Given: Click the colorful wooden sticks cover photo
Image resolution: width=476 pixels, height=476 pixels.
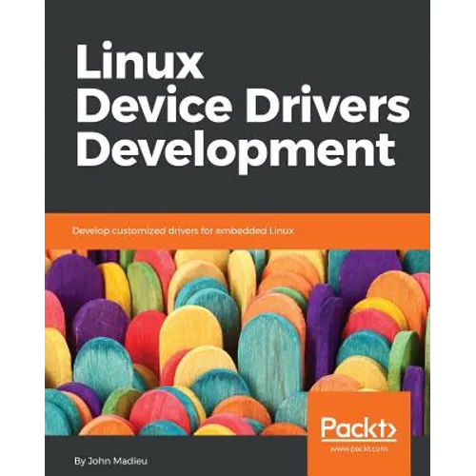Looking at the screenshot, I should coord(237,343).
